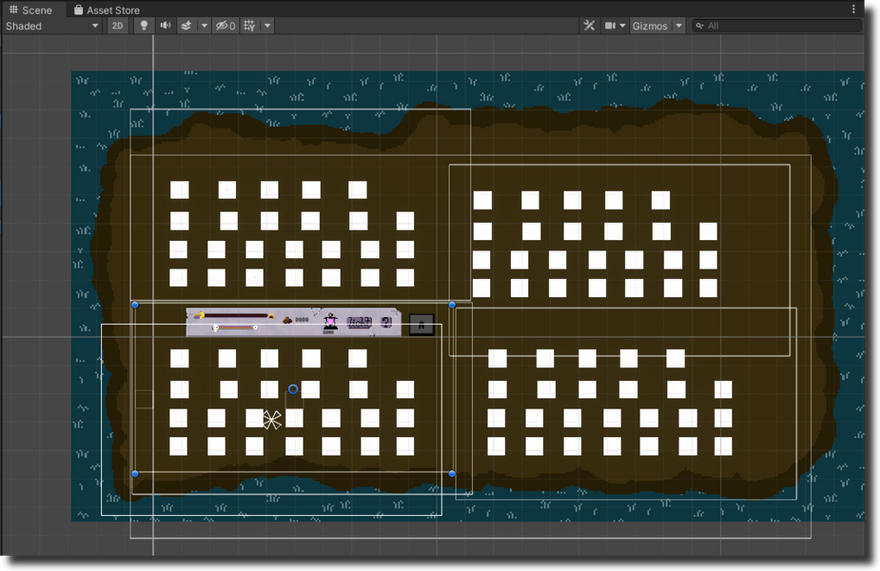This screenshot has width=880, height=571.
Task: Toggle the grid visibility icon
Action: click(x=249, y=26)
